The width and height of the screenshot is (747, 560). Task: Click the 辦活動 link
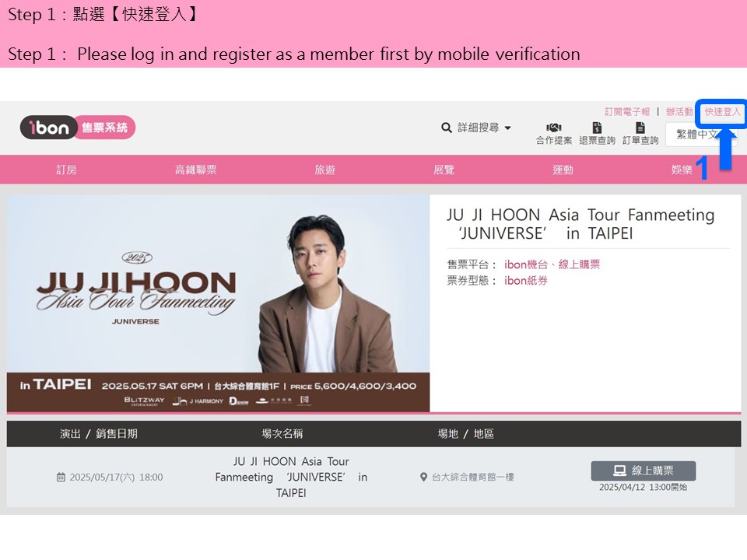point(679,112)
